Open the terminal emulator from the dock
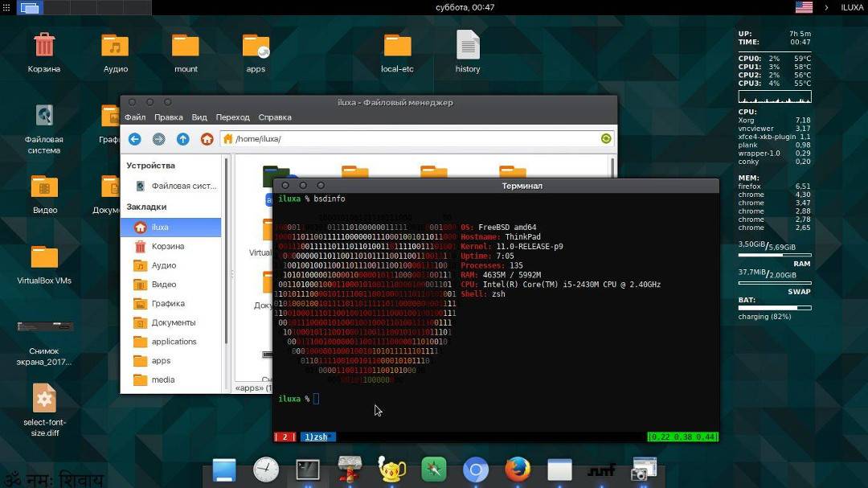Image resolution: width=868 pixels, height=488 pixels. point(307,469)
